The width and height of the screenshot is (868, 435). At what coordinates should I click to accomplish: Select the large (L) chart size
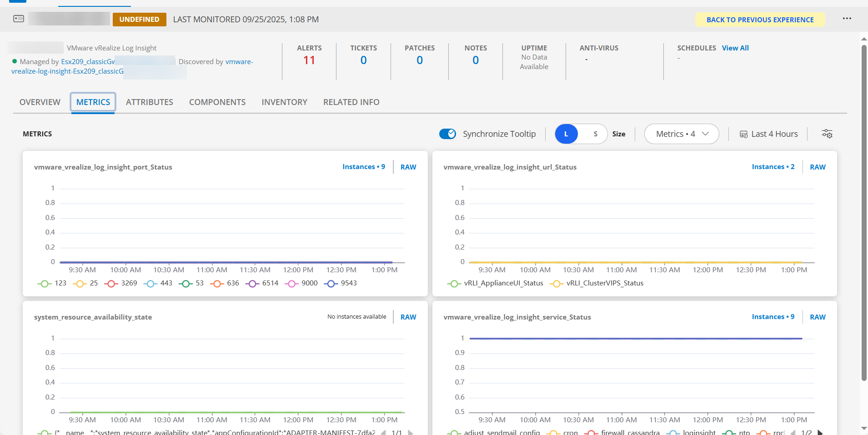[566, 134]
